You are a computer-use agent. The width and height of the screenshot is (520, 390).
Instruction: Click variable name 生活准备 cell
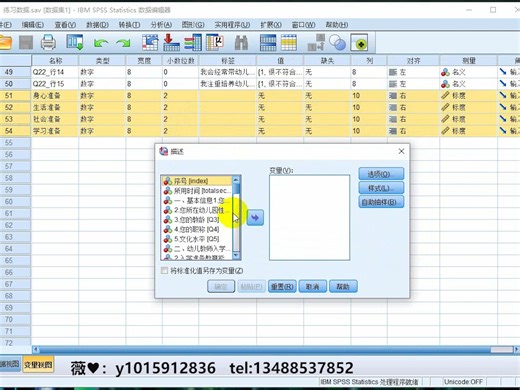55,107
